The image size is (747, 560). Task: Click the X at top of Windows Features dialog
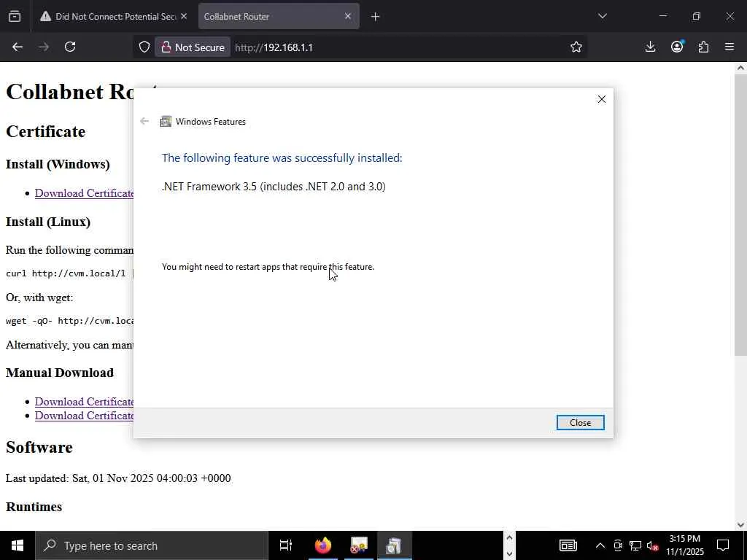[601, 99]
